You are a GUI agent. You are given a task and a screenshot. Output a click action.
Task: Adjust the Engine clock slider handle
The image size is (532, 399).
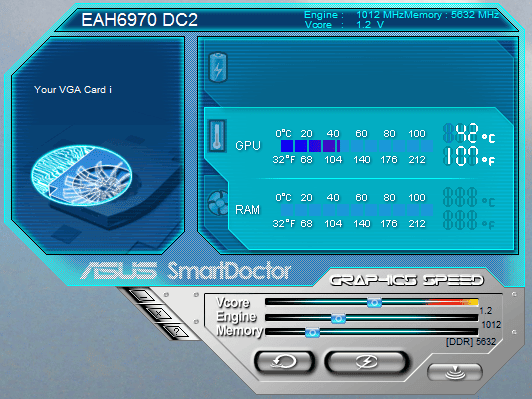338,319
